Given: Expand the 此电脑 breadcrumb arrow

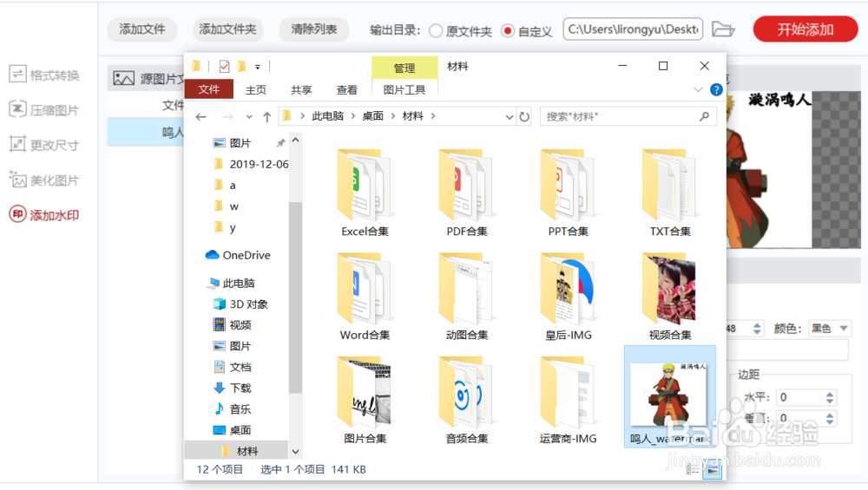Looking at the screenshot, I should click(x=353, y=116).
